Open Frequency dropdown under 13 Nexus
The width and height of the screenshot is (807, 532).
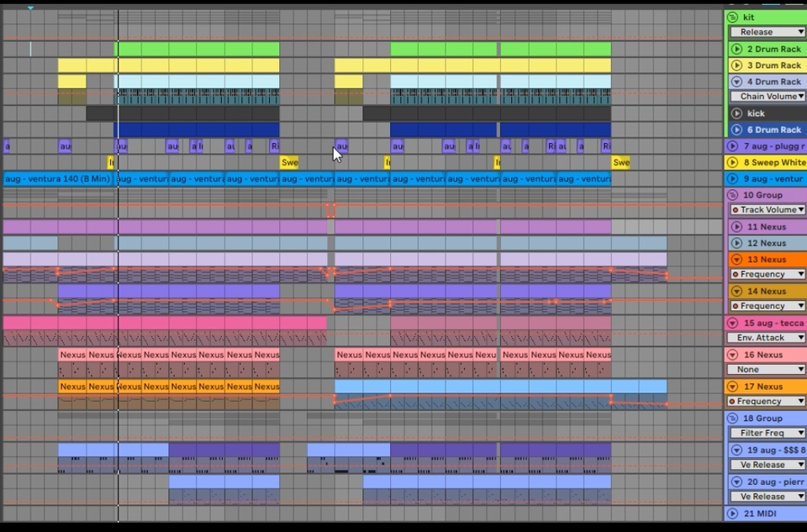pos(767,274)
